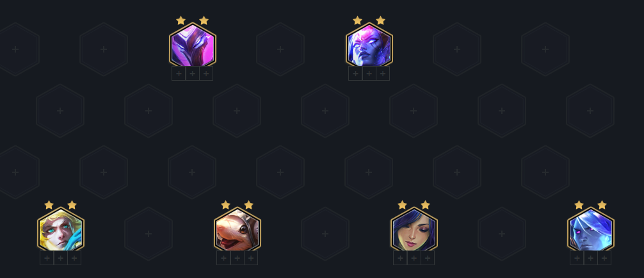This screenshot has height=278, width=644.
Task: Add first item to pale blue-faced champion
Action: [577, 258]
